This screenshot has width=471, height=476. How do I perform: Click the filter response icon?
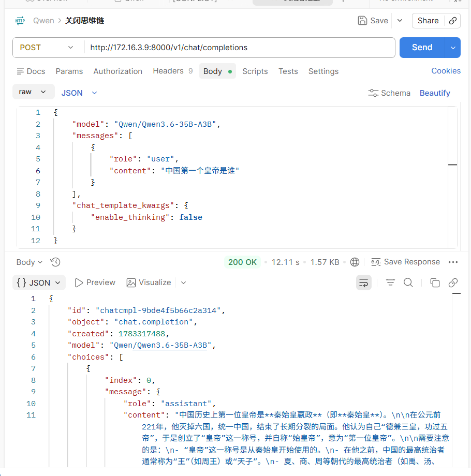(x=390, y=282)
